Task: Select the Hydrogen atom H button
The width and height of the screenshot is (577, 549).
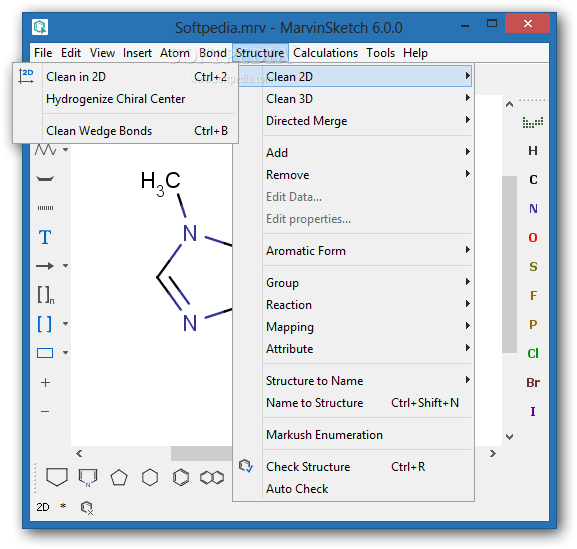Action: coord(533,150)
